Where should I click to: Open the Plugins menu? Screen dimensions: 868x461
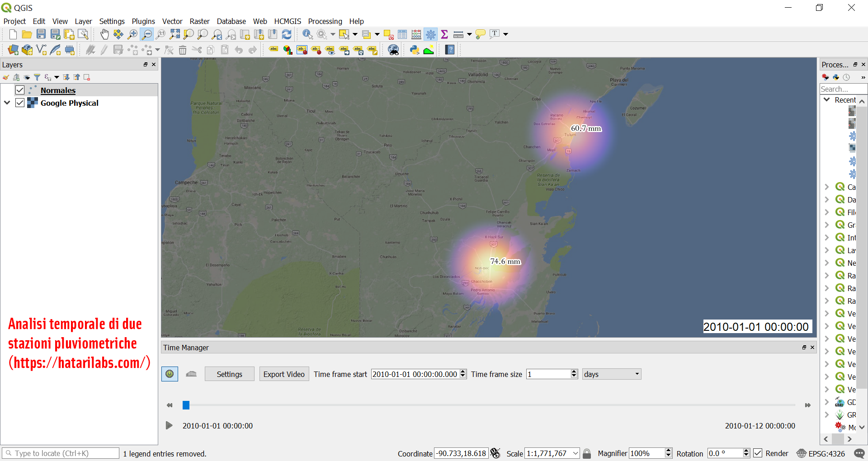click(x=143, y=21)
